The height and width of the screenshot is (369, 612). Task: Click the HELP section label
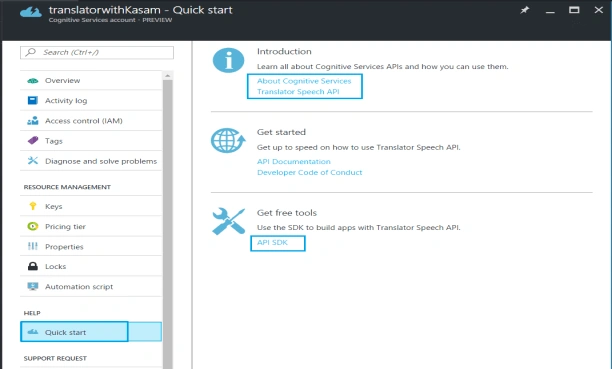pos(32,313)
